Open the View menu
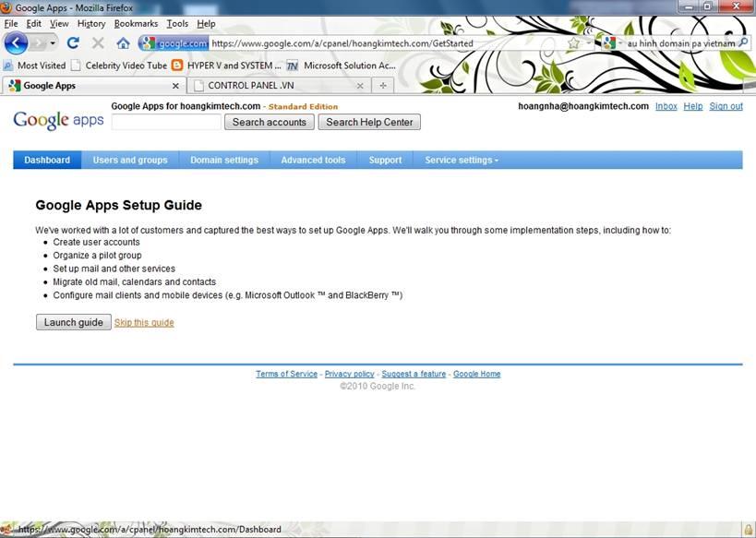The height and width of the screenshot is (538, 756). pyautogui.click(x=59, y=24)
